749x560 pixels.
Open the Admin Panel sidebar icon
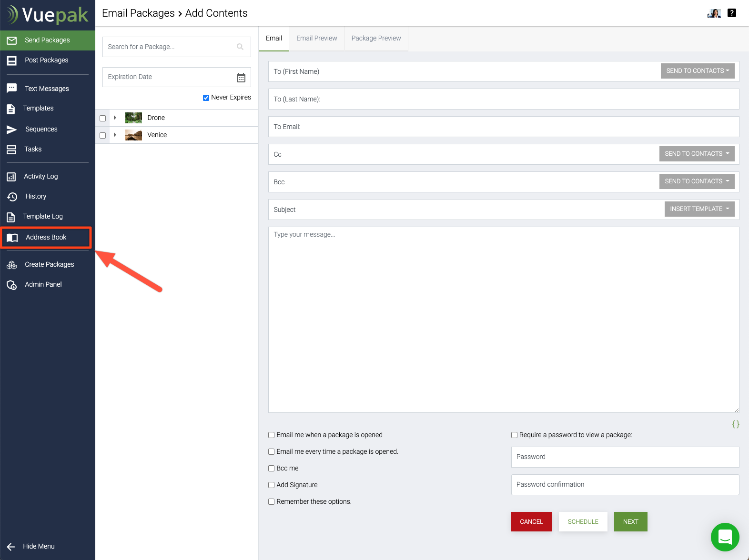12,285
